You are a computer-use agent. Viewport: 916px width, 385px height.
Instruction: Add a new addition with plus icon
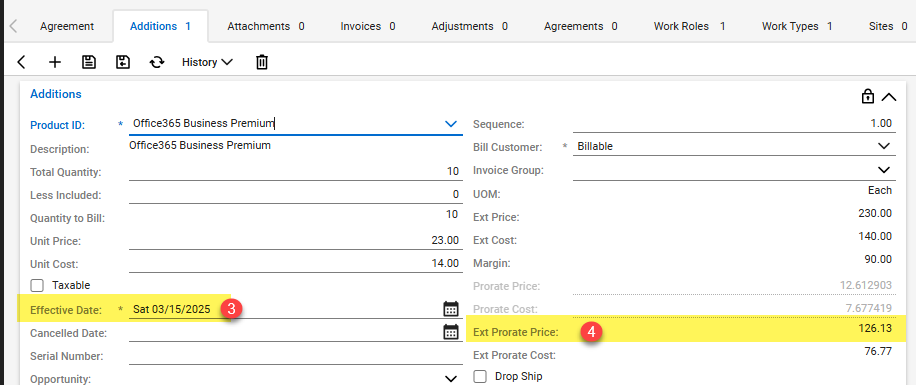54,62
